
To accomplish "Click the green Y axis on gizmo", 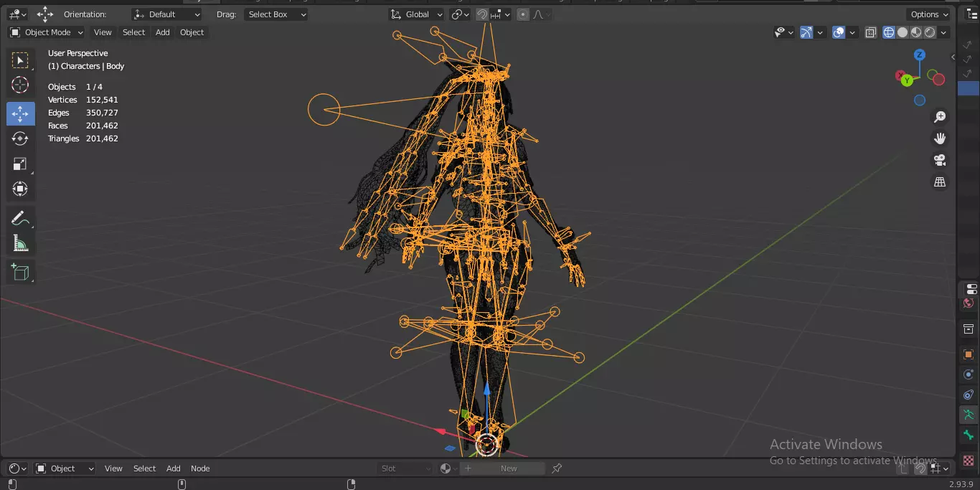I will [907, 80].
